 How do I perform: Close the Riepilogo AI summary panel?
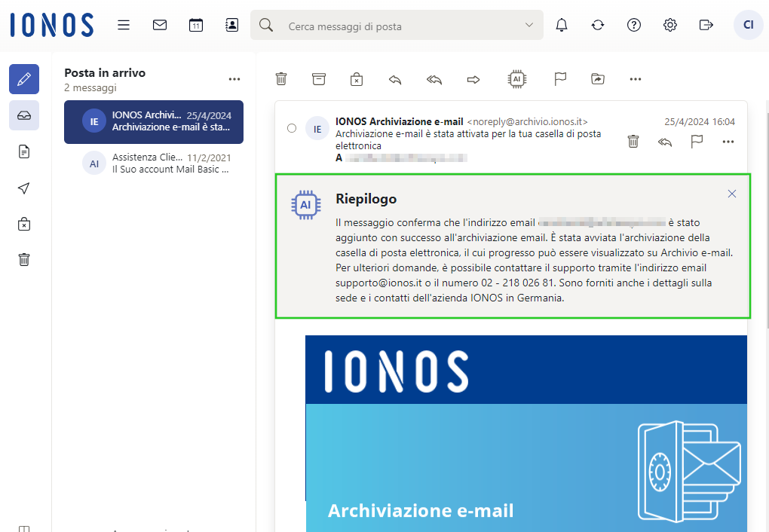732,194
